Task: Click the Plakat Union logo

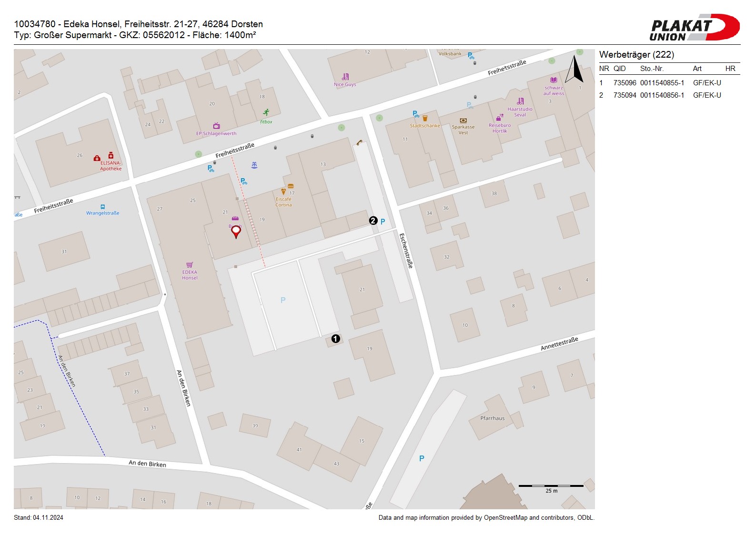Action: coord(694,27)
